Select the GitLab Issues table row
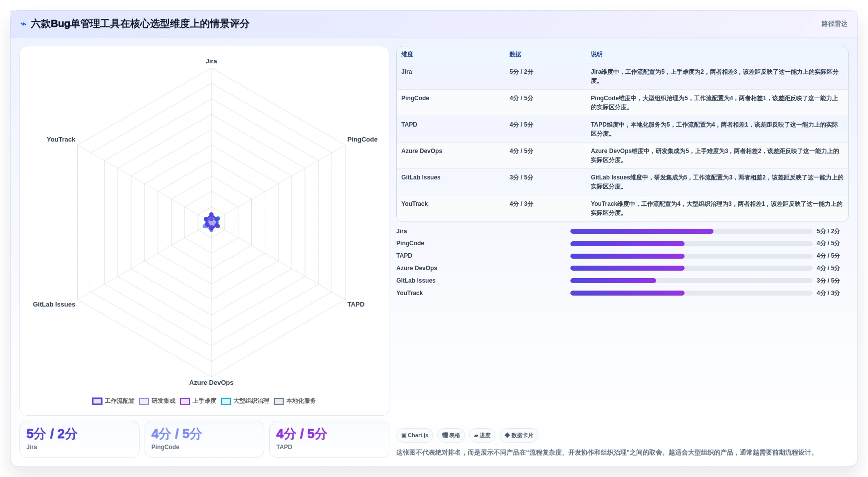This screenshot has width=868, height=477. tap(622, 182)
